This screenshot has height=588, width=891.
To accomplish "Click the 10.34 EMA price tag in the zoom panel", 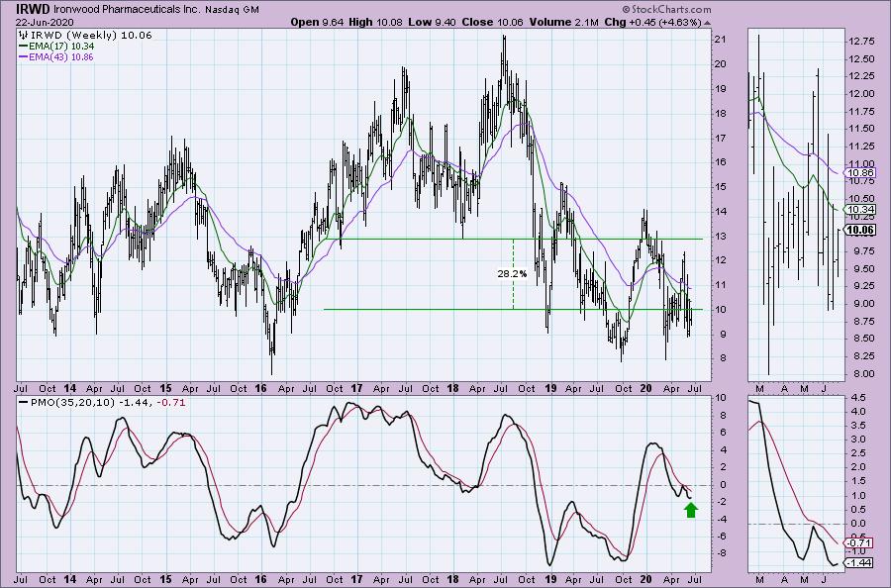I will pos(860,210).
